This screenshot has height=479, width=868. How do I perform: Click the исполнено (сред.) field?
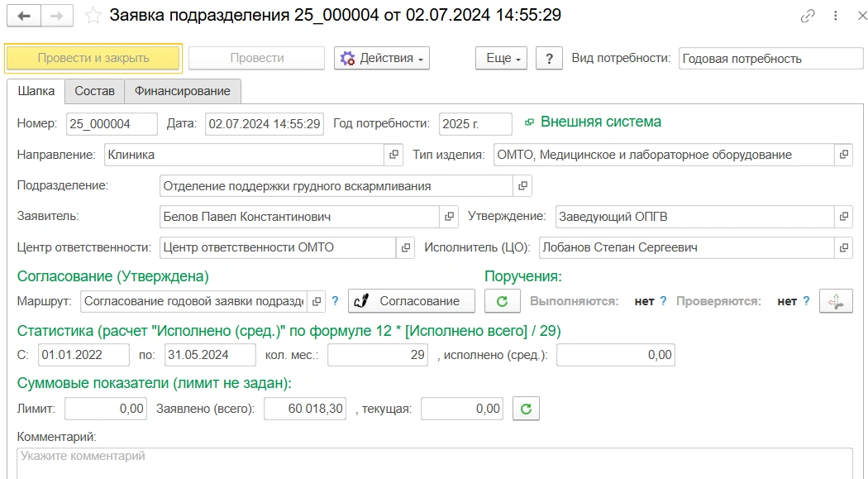616,355
